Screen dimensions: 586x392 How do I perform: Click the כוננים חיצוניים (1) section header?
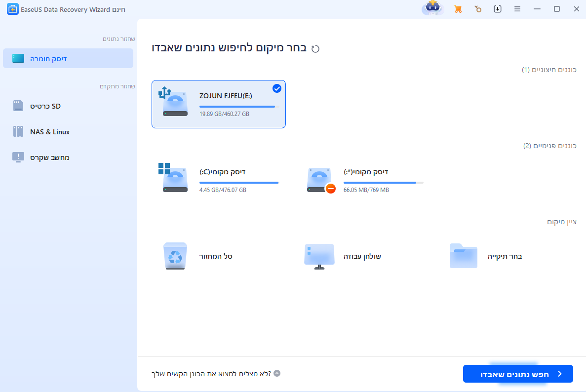coord(549,70)
